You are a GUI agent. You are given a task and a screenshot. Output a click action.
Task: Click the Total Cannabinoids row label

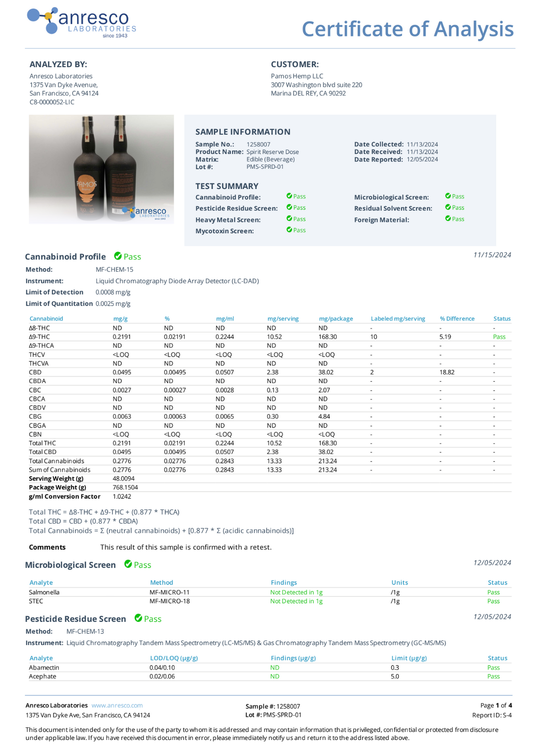click(57, 461)
